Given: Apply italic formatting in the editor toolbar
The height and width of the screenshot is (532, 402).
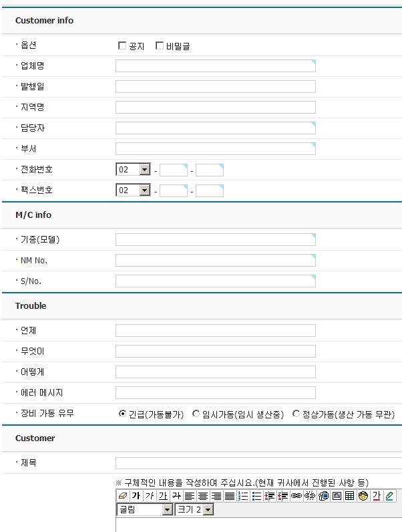Looking at the screenshot, I should [x=149, y=496].
